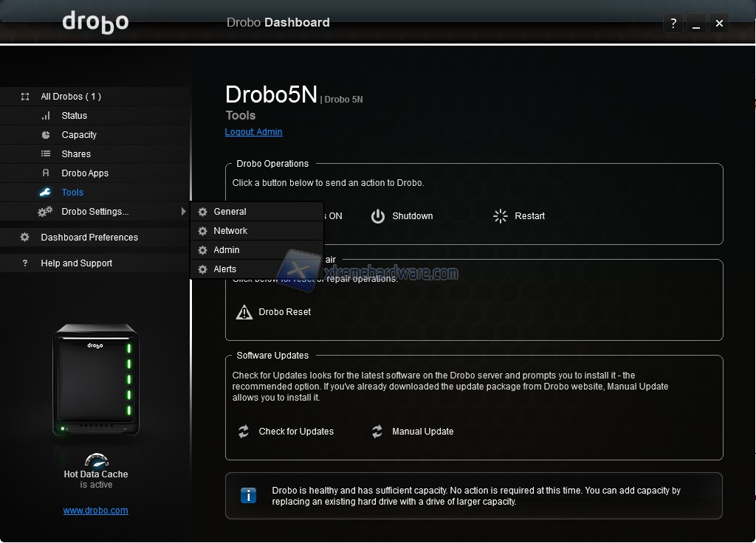Click the Restart spinner icon
Screen dimensions: 756x543
(501, 216)
